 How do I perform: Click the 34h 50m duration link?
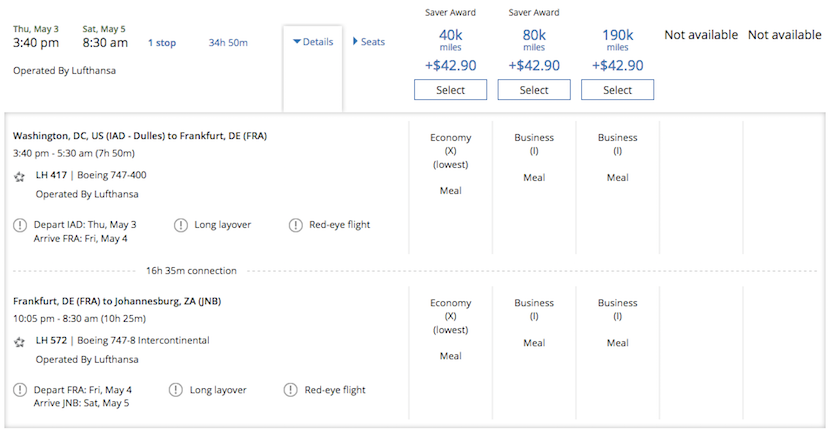[x=228, y=43]
